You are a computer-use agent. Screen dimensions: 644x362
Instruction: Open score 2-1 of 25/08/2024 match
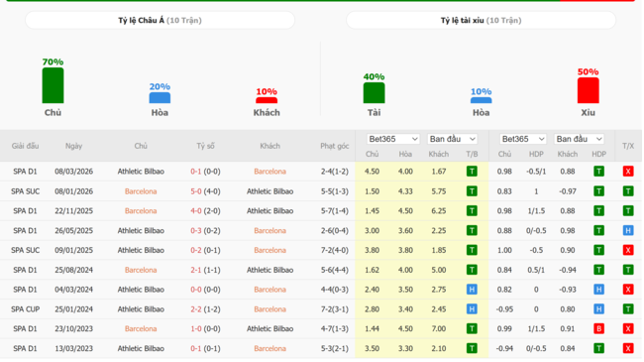point(196,270)
